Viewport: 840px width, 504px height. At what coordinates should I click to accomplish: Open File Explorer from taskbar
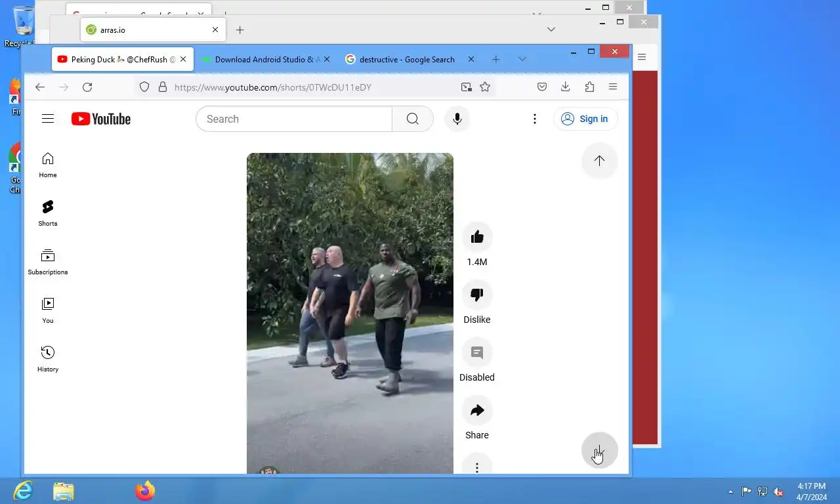pos(64,491)
